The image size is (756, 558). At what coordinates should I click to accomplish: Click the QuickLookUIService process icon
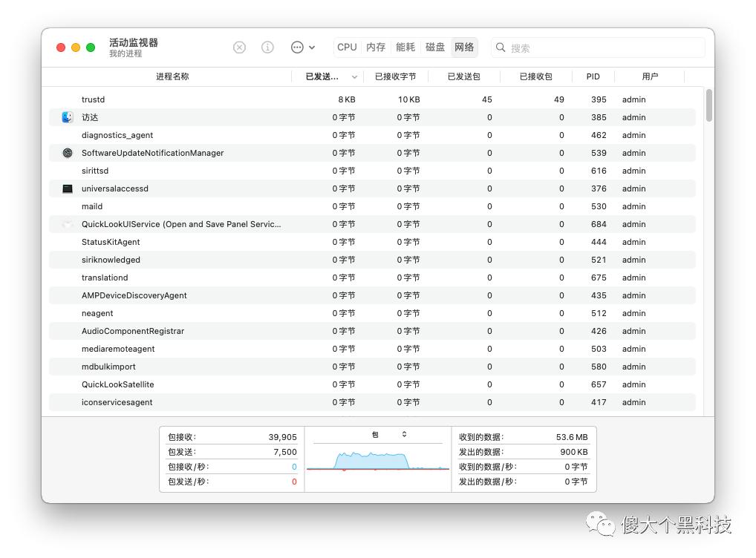[x=68, y=224]
